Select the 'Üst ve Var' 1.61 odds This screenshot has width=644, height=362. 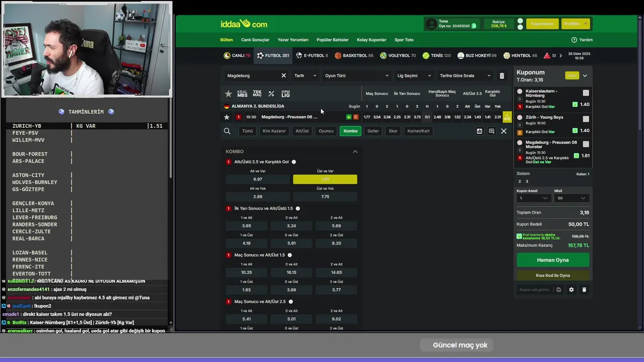point(325,179)
